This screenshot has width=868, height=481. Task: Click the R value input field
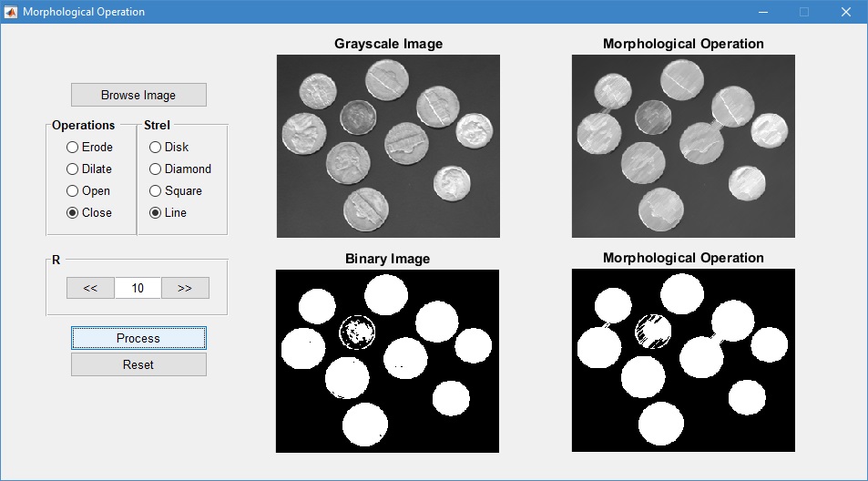pos(138,288)
